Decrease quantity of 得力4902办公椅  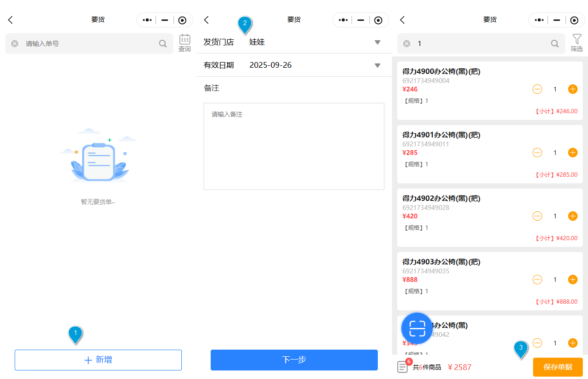pos(537,216)
